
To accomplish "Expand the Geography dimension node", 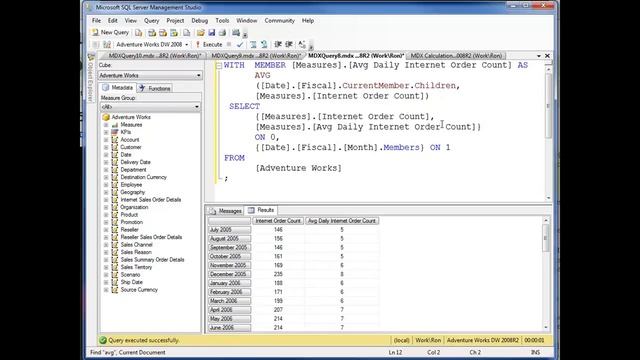I will tap(106, 192).
